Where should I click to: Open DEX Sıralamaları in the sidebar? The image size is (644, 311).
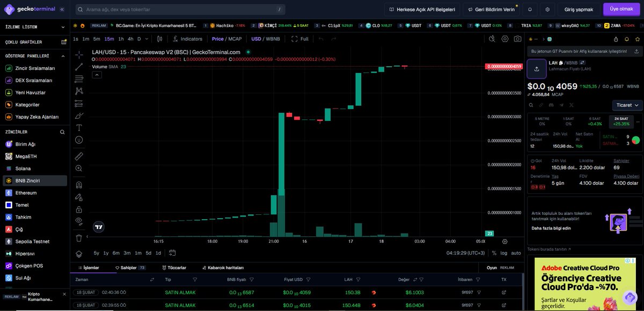pos(34,80)
